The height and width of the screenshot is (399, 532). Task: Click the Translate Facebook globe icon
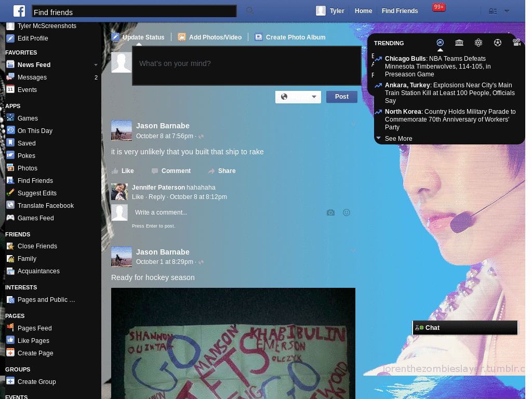[10, 205]
